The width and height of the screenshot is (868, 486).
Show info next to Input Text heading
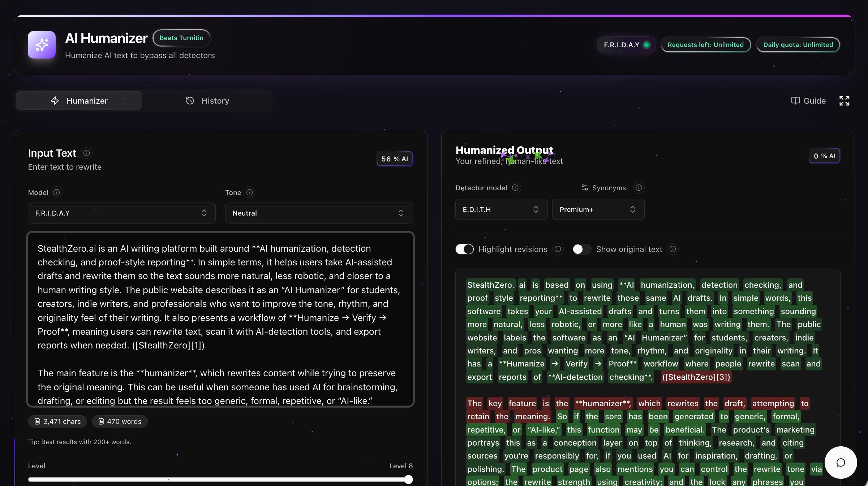[x=87, y=153]
